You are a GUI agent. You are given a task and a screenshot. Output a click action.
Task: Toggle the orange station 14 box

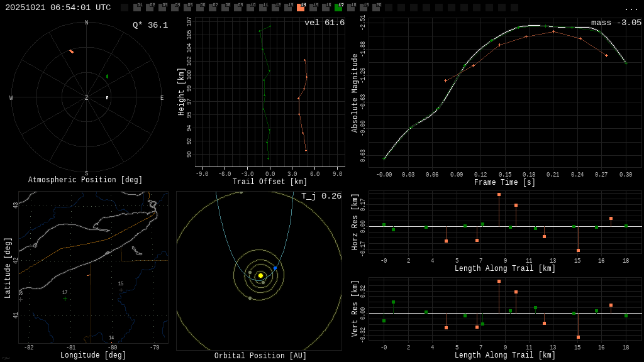click(x=301, y=8)
